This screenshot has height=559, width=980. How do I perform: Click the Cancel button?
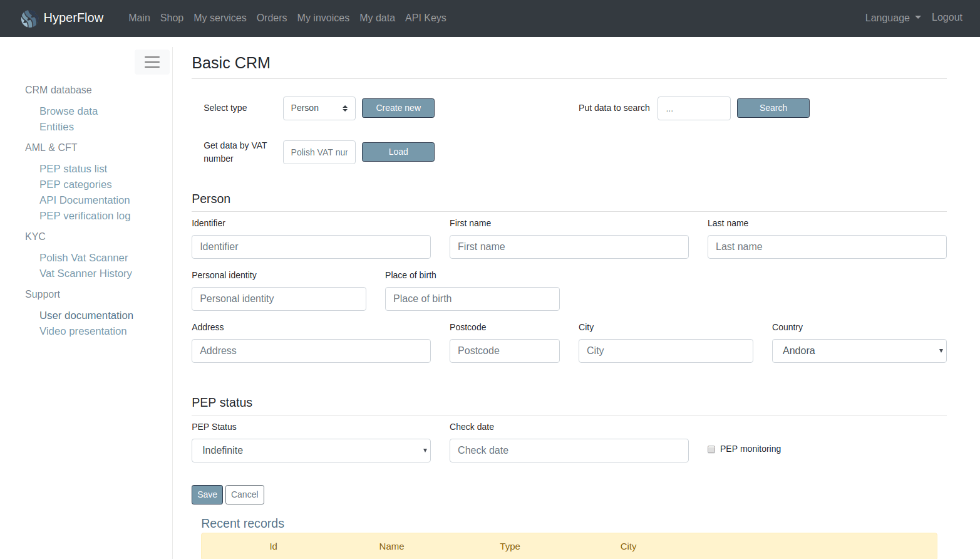[x=244, y=494]
